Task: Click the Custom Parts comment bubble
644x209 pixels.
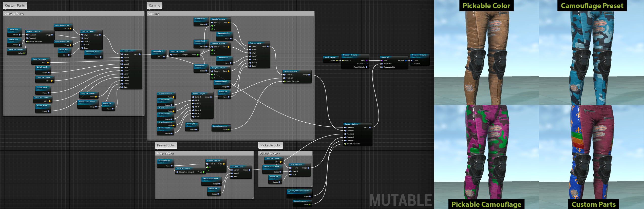Action: 15,5
